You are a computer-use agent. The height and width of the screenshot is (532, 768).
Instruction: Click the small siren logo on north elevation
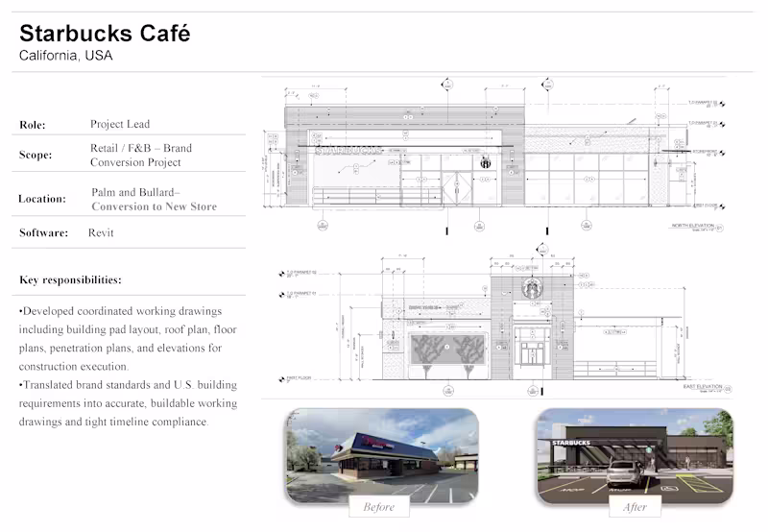(x=486, y=163)
